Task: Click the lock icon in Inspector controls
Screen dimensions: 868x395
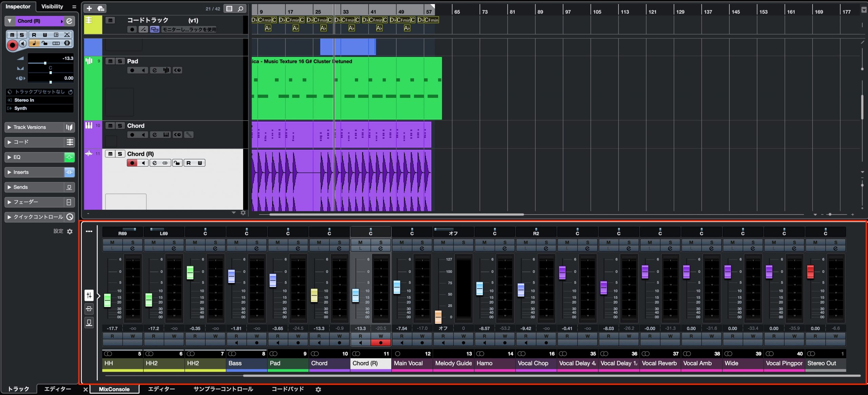Action: (44, 43)
